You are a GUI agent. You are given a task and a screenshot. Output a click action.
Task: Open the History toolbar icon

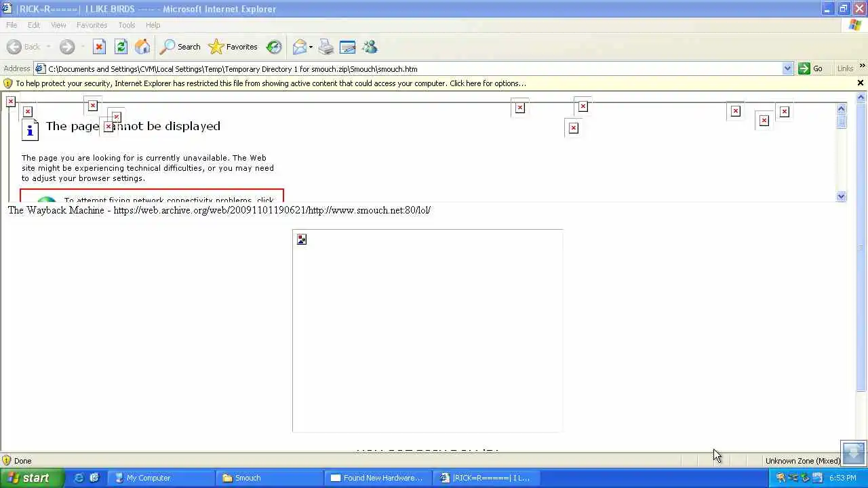click(x=274, y=47)
